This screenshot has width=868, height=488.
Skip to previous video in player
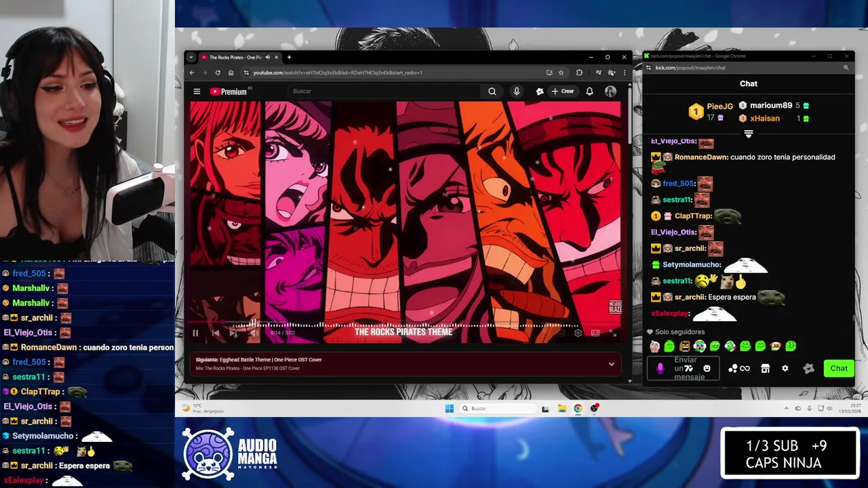coord(216,333)
